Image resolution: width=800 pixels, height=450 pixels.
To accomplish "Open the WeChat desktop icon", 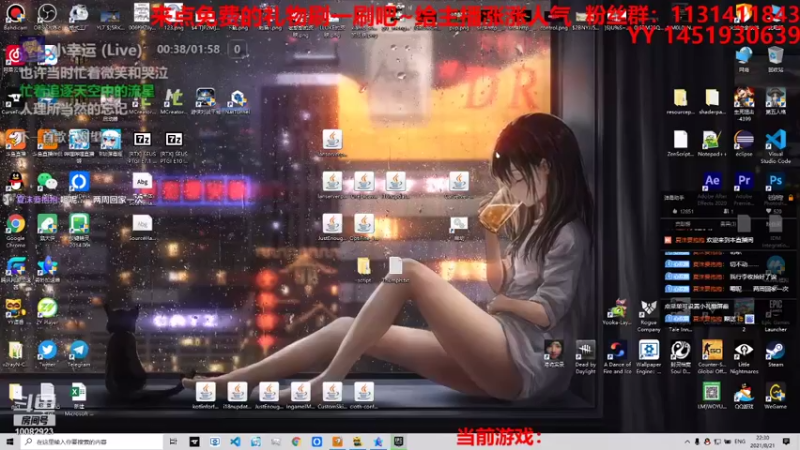I will pos(47,183).
